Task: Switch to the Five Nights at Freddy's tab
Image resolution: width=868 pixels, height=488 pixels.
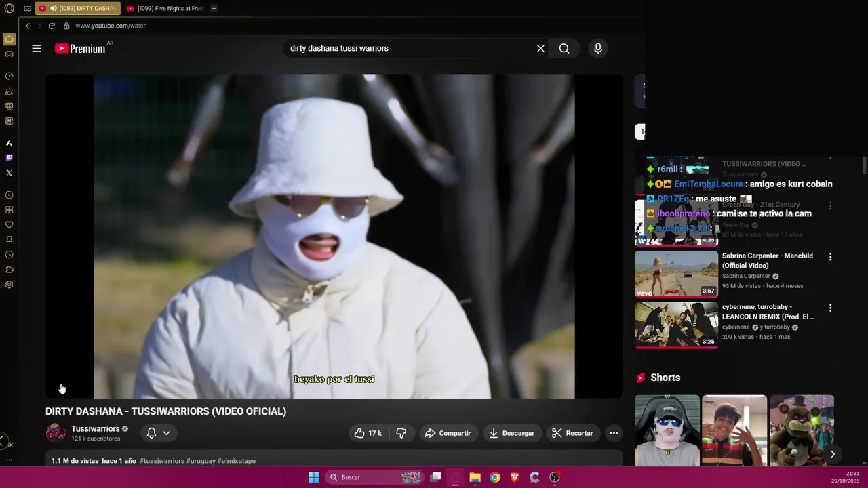Action: pos(165,9)
